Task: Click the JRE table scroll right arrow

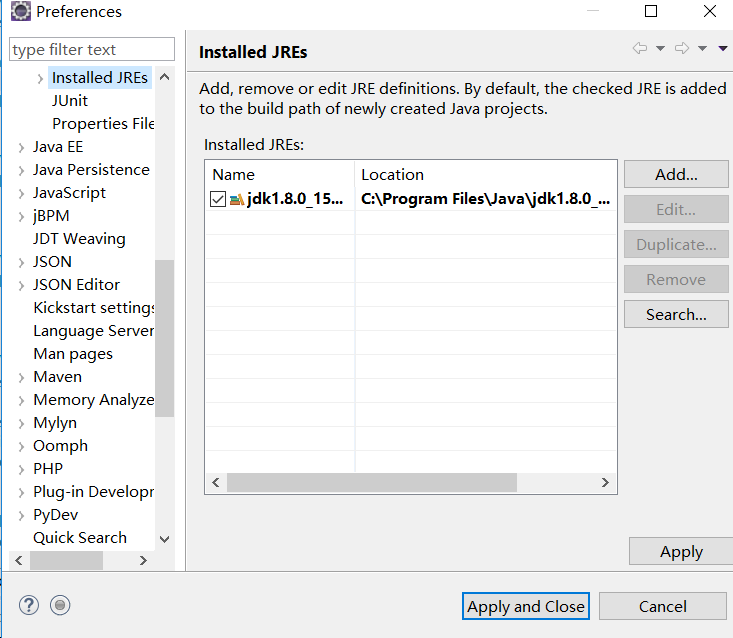Action: 605,482
